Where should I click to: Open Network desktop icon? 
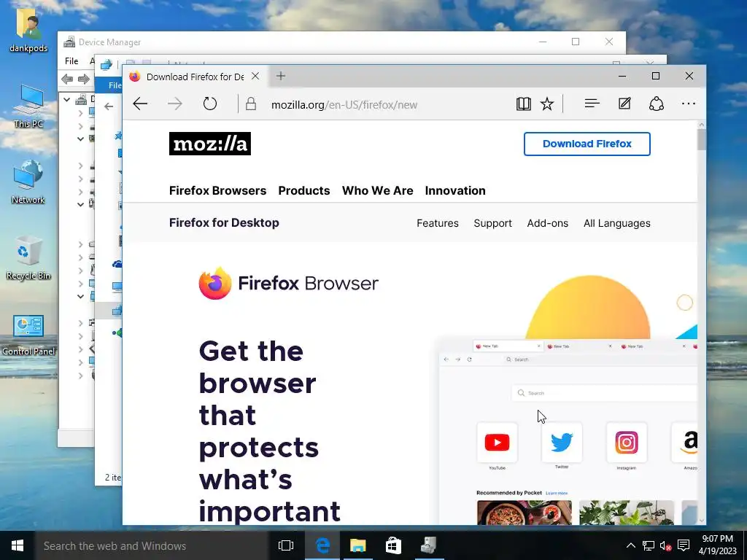[x=28, y=182]
